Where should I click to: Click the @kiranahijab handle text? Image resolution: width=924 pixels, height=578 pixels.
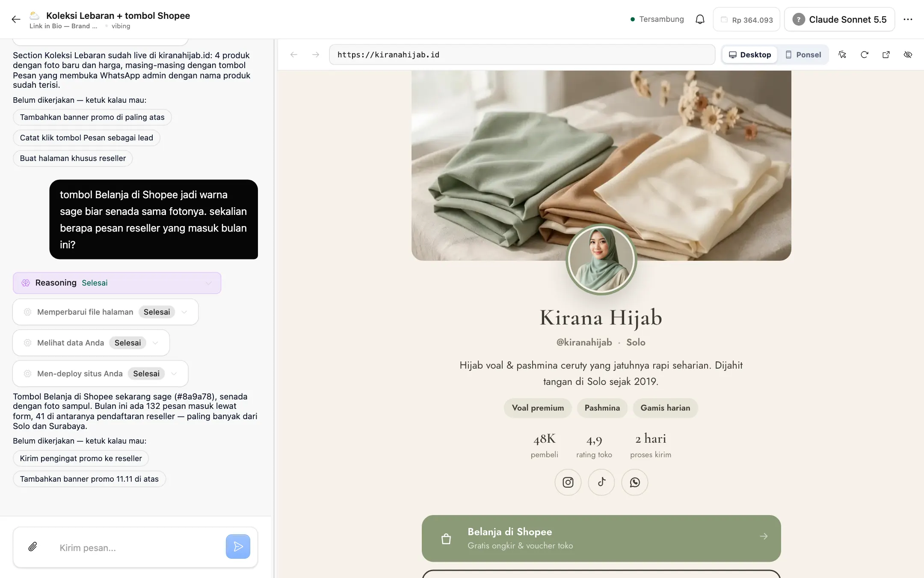(584, 343)
